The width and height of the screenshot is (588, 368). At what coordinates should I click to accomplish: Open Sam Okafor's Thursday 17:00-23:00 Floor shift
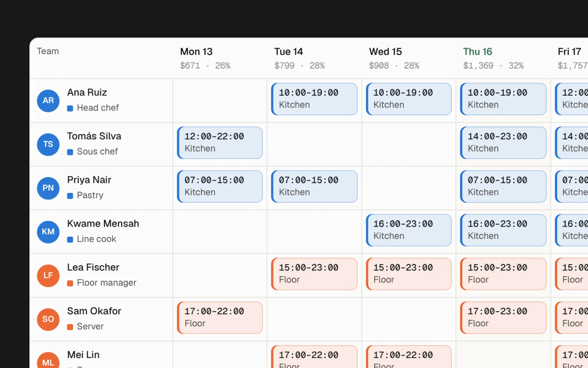(x=503, y=318)
